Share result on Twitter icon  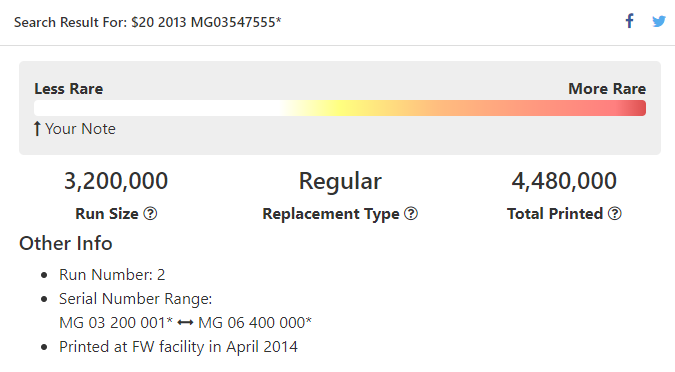pyautogui.click(x=659, y=21)
